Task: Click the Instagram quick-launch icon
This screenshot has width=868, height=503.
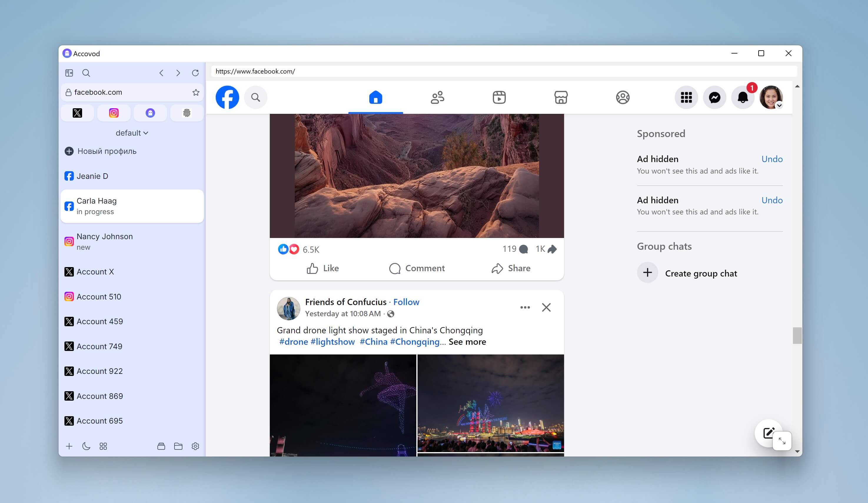Action: (x=114, y=113)
